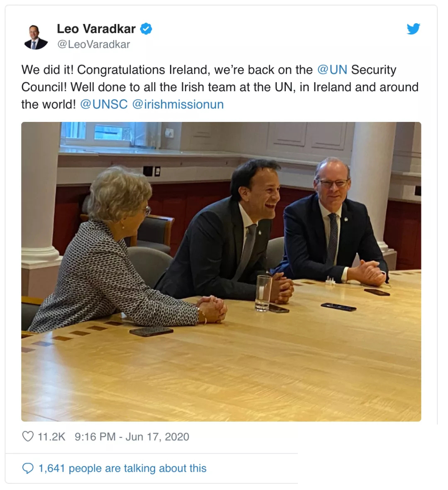Open "1,641 people are talking about this"
Image resolution: width=448 pixels, height=490 pixels.
coord(122,468)
